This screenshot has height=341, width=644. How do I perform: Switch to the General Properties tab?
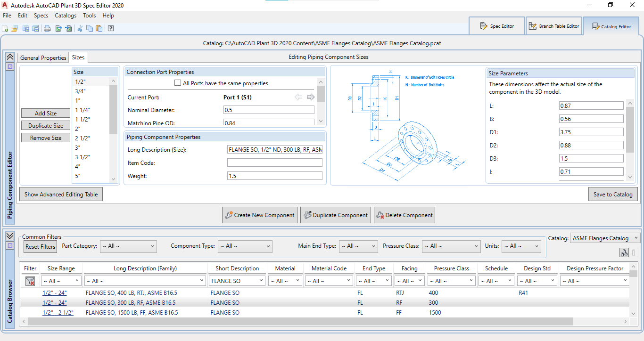point(43,57)
